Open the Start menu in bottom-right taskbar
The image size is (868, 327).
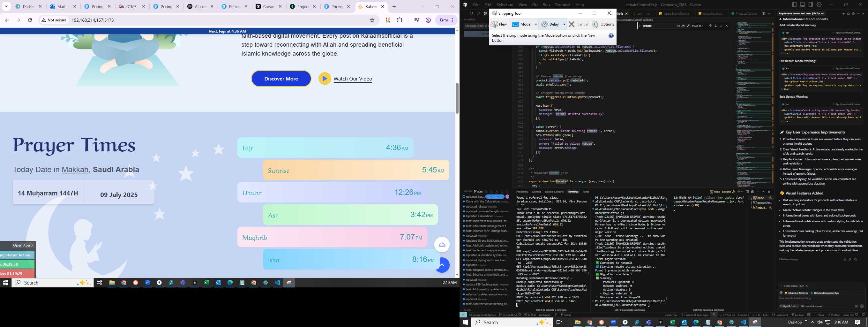(x=465, y=322)
